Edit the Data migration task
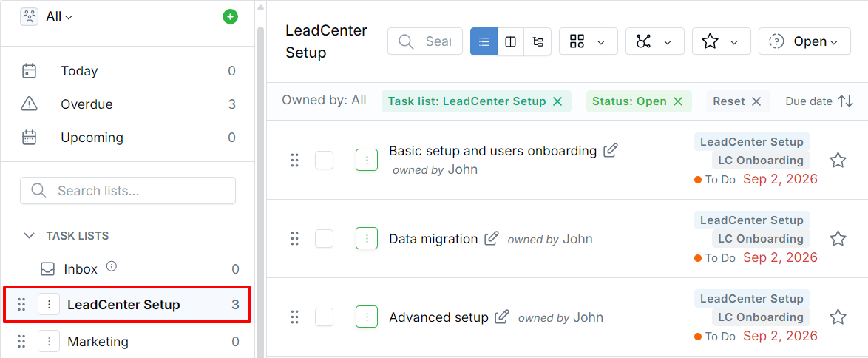The height and width of the screenshot is (358, 868). [492, 238]
